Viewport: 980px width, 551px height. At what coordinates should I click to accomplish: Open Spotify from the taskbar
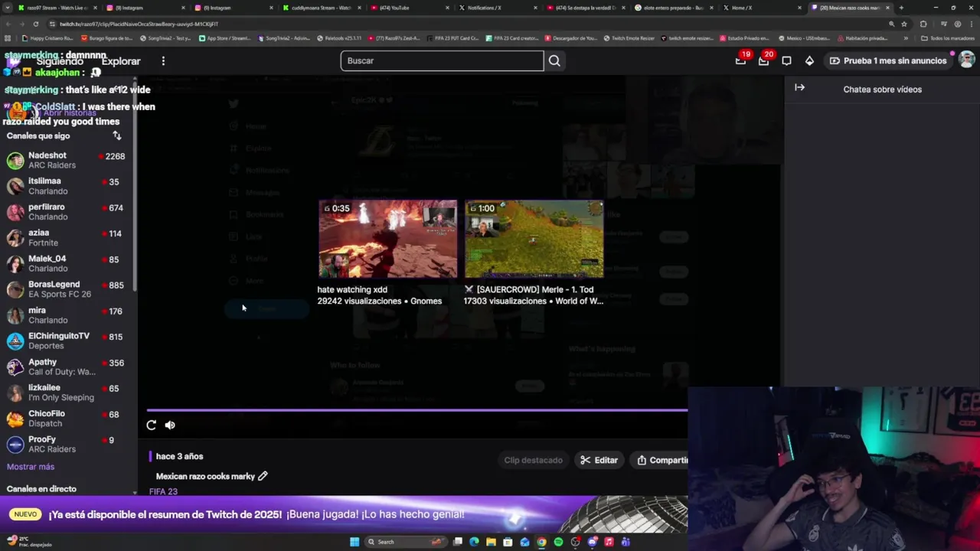point(558,542)
